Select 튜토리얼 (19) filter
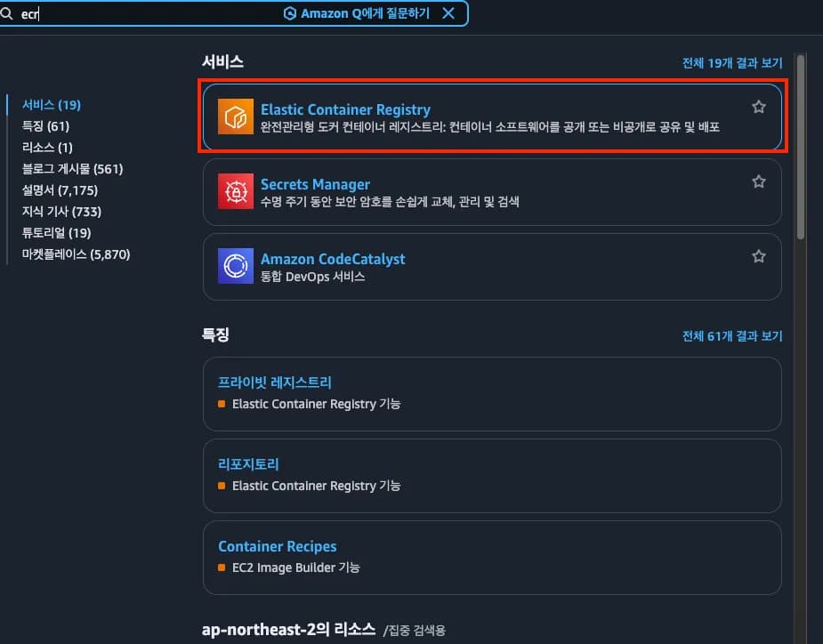This screenshot has height=644, width=823. point(56,233)
